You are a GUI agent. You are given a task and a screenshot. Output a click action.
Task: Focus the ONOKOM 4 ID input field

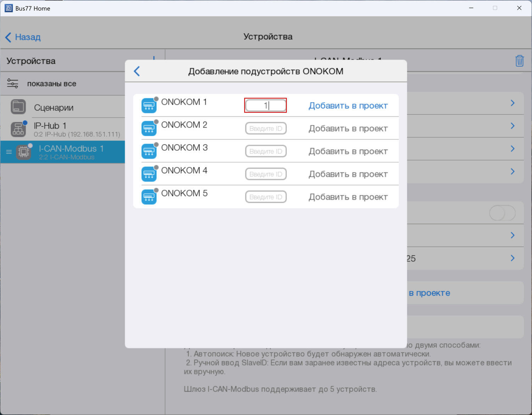pos(266,174)
